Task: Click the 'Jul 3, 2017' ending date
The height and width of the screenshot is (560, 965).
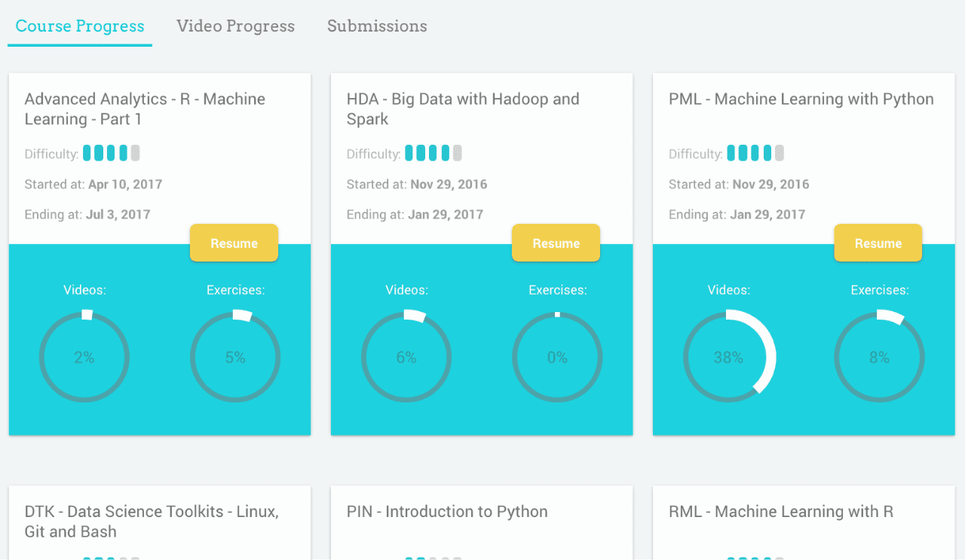Action: (118, 214)
